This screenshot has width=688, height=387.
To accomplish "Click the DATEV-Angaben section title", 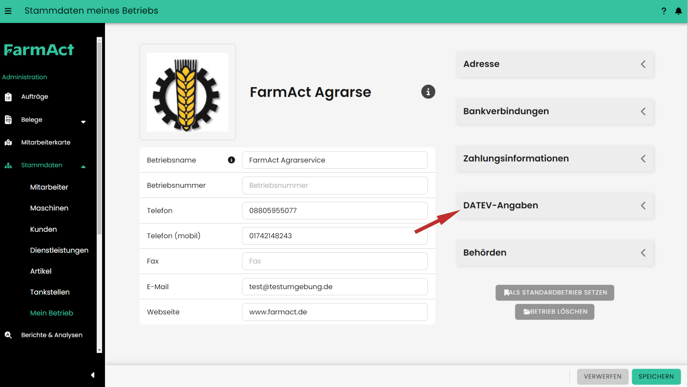I will point(501,205).
